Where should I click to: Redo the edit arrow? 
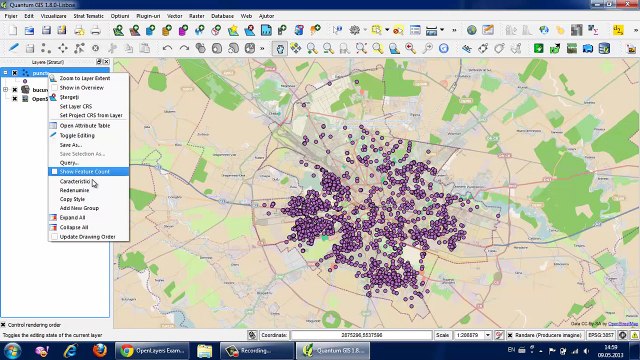(184, 48)
